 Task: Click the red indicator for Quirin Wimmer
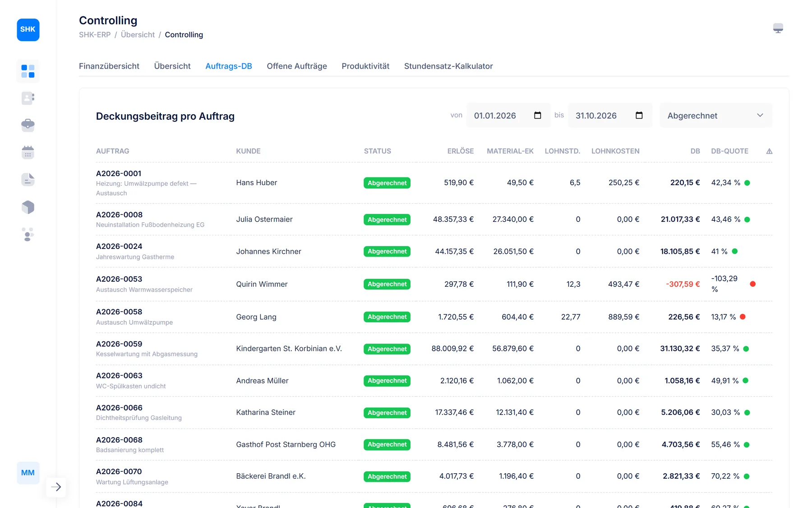click(x=752, y=284)
